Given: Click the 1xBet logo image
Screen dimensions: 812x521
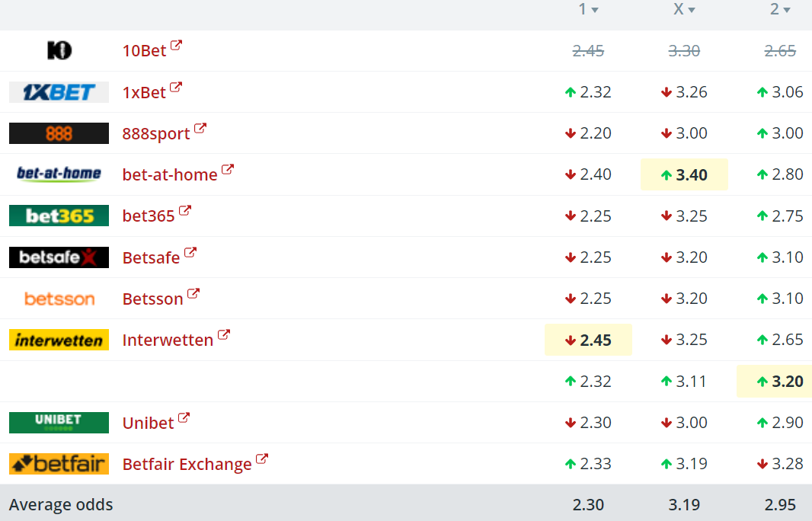Looking at the screenshot, I should click(x=59, y=92).
